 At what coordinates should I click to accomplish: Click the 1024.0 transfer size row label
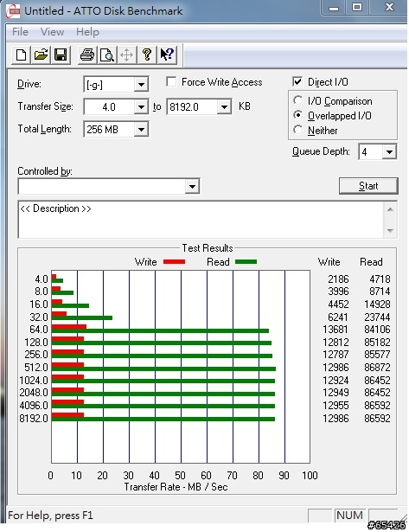point(34,381)
